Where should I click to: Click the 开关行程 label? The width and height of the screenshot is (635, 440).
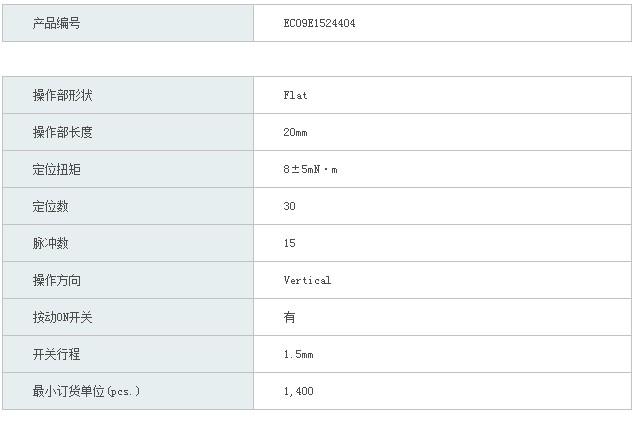tap(56, 355)
